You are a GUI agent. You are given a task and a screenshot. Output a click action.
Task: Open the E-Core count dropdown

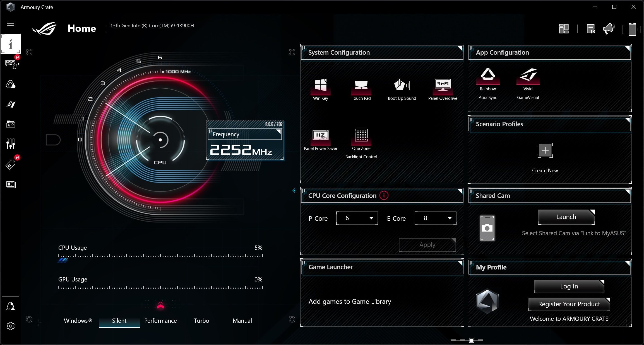pos(435,218)
